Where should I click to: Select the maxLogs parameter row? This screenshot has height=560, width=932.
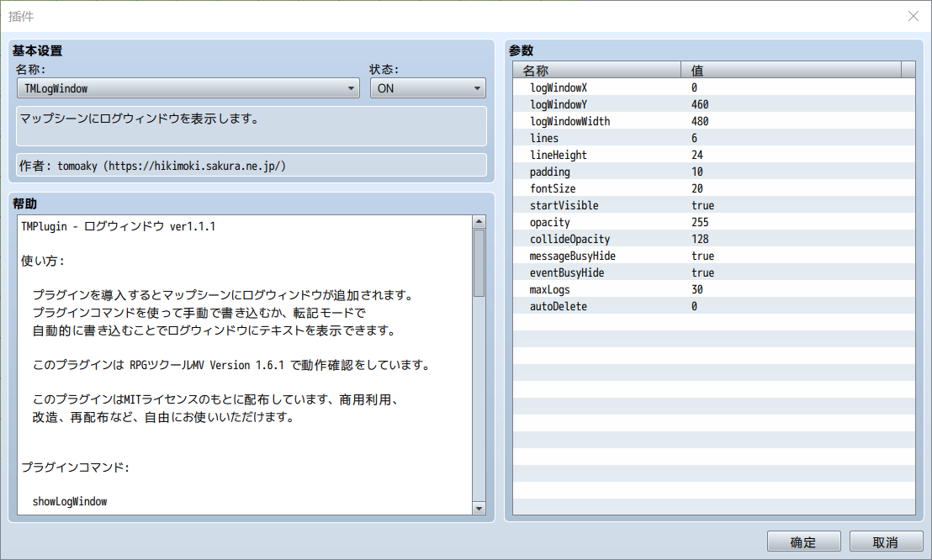714,289
